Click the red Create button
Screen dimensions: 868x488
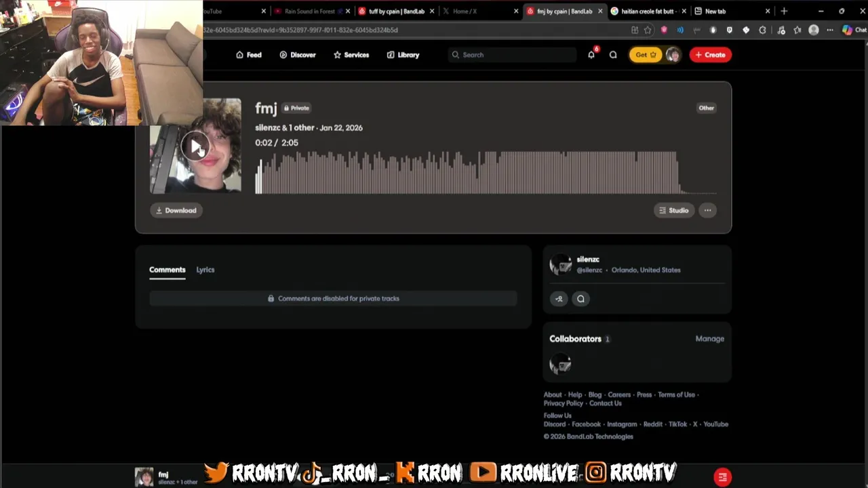pyautogui.click(x=710, y=55)
